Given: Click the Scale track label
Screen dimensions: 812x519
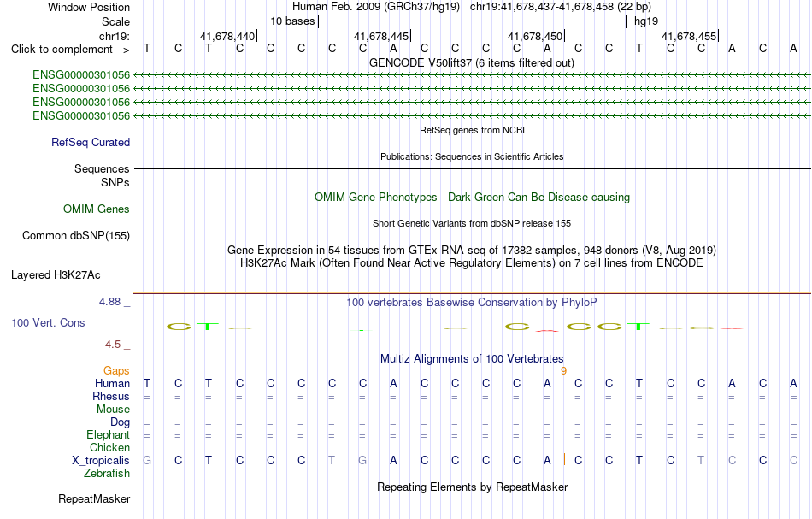Looking at the screenshot, I should (115, 21).
